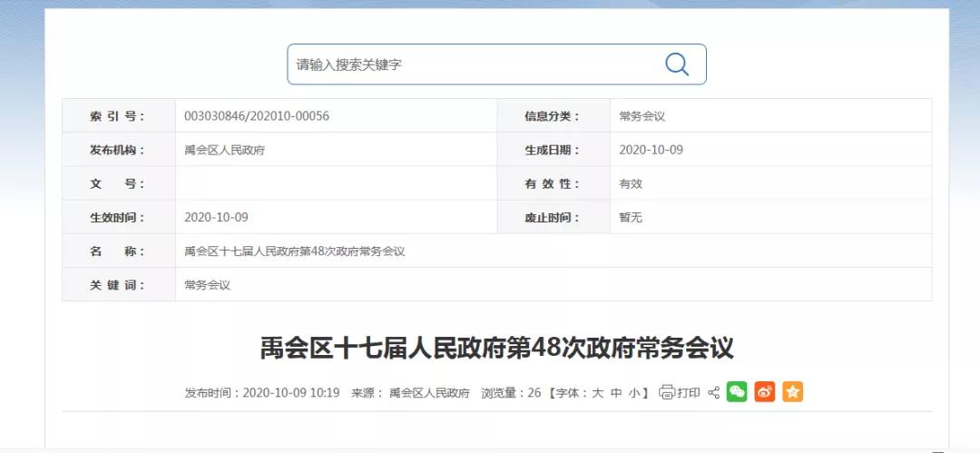The width and height of the screenshot is (980, 453).
Task: Click the printer icon
Action: [x=667, y=392]
